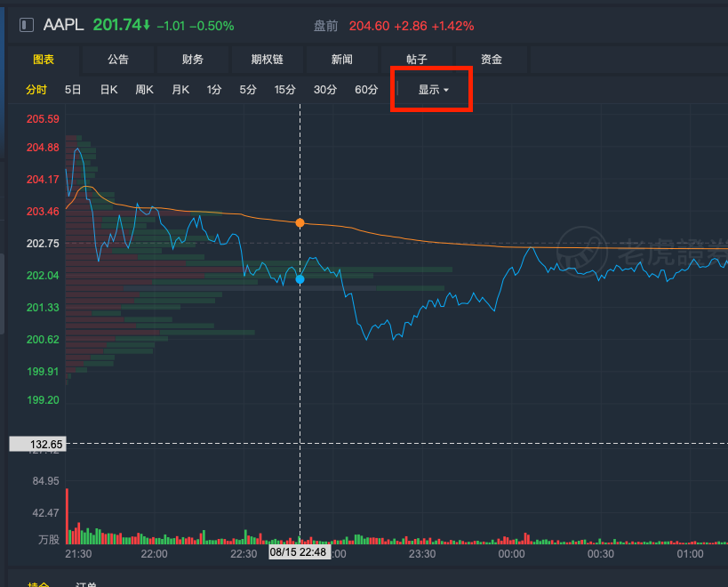The width and height of the screenshot is (728, 587).
Task: Click the 204.17 price axis label
Action: pos(43,180)
